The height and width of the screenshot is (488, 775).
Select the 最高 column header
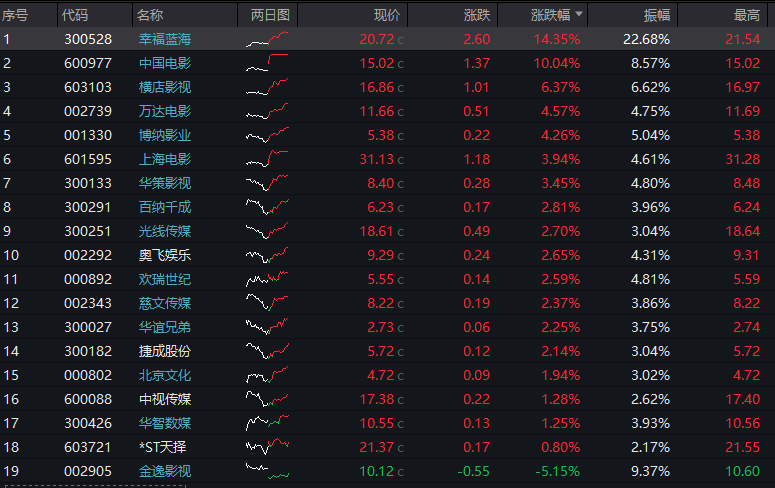click(746, 15)
